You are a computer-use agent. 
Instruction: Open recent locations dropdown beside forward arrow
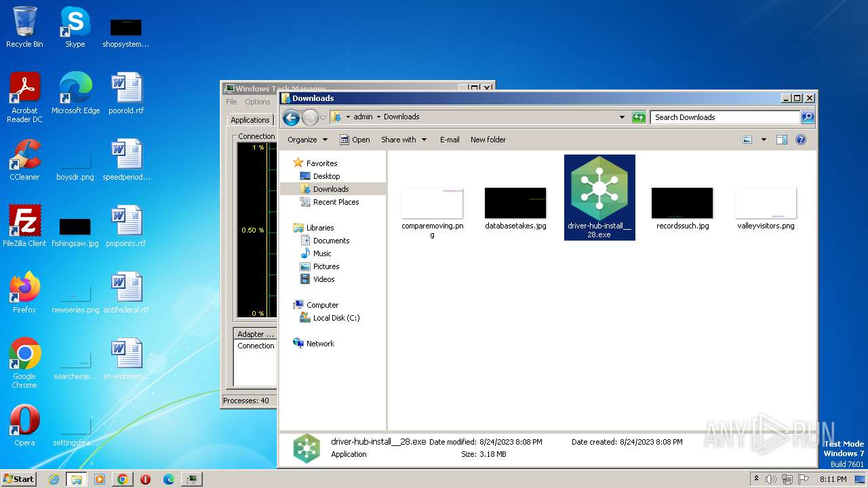pyautogui.click(x=323, y=117)
